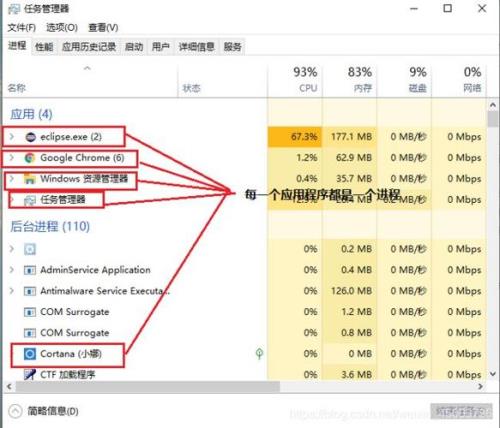
Task: Click the Cortana (小娜) process name
Action: tap(71, 354)
